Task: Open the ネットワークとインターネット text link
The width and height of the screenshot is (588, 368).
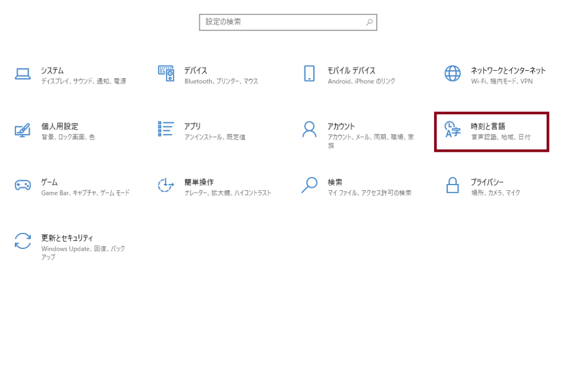Action: pos(508,70)
